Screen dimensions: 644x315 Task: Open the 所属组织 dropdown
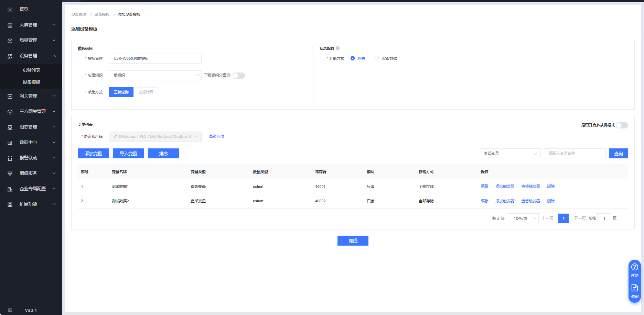[155, 75]
